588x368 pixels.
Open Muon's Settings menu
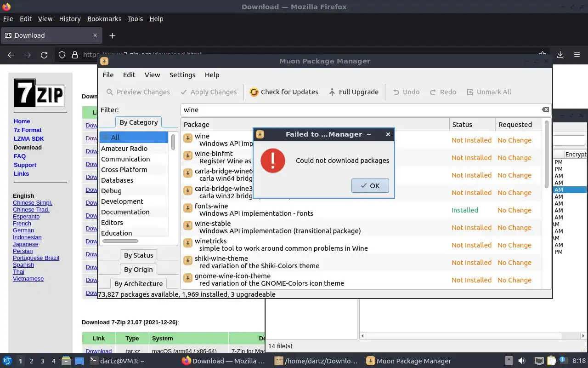pyautogui.click(x=182, y=75)
